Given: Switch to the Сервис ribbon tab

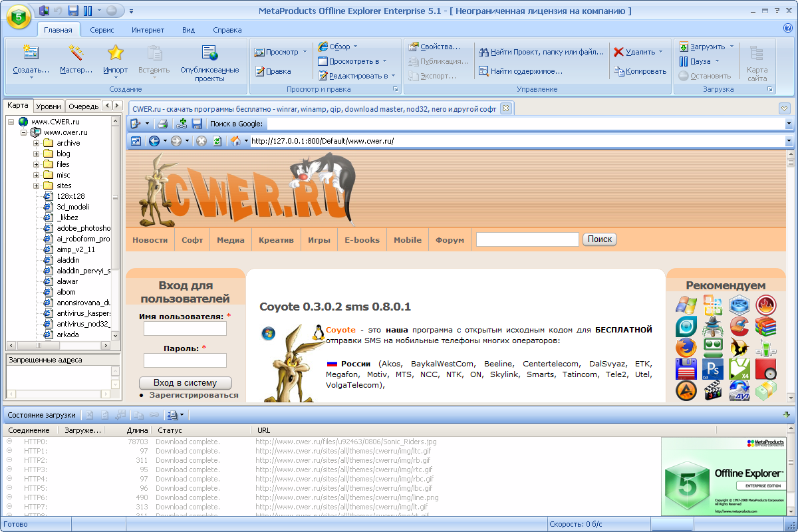Looking at the screenshot, I should 102,30.
